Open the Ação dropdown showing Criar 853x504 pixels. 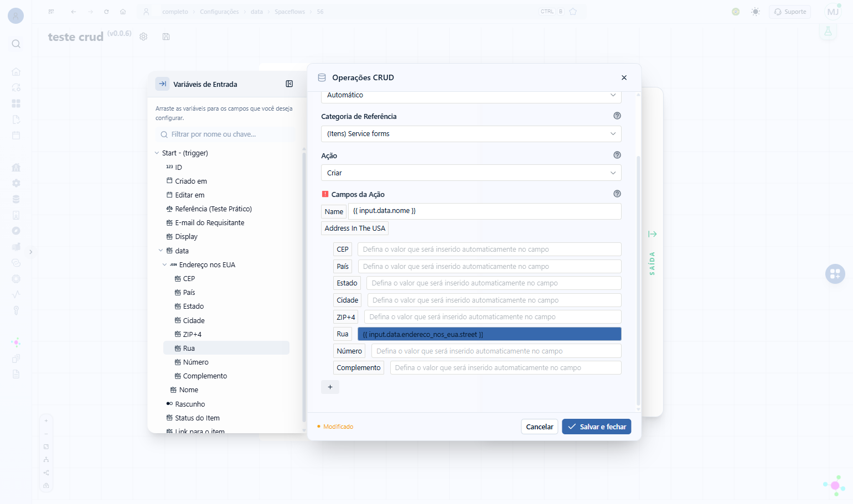471,173
